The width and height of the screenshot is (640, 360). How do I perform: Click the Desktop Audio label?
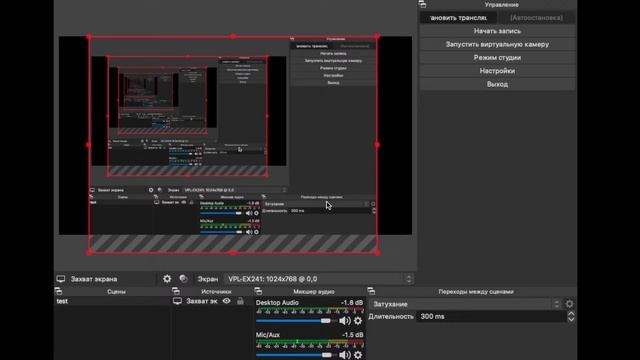(277, 302)
